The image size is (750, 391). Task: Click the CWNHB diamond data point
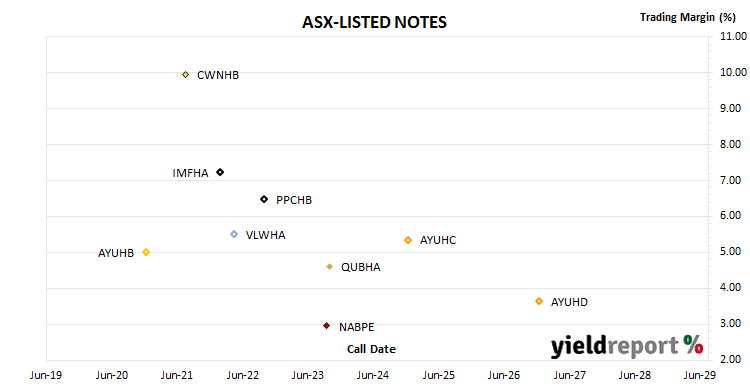click(x=186, y=75)
